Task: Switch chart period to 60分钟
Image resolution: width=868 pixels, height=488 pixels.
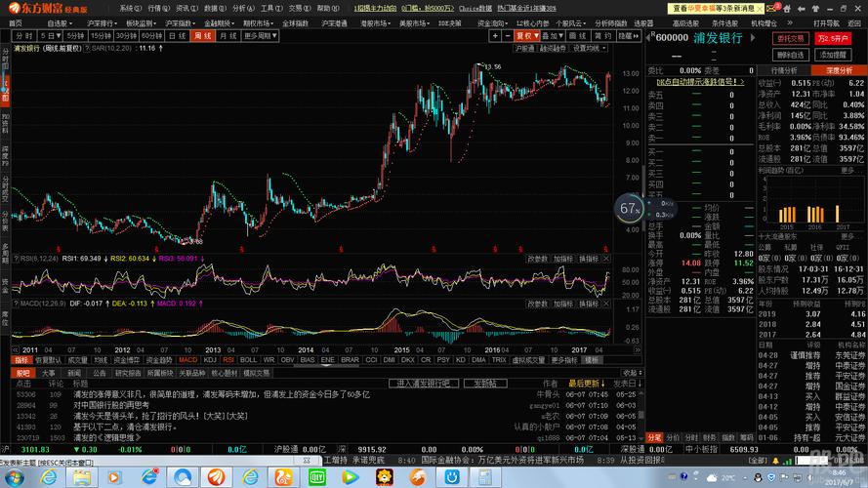Action: tap(151, 36)
